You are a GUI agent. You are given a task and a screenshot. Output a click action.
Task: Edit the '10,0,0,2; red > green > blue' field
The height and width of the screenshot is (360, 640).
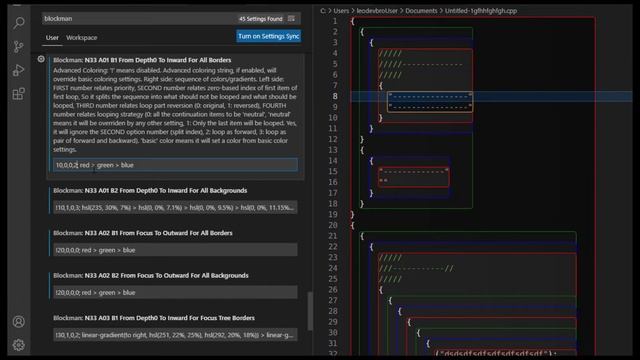[175, 165]
